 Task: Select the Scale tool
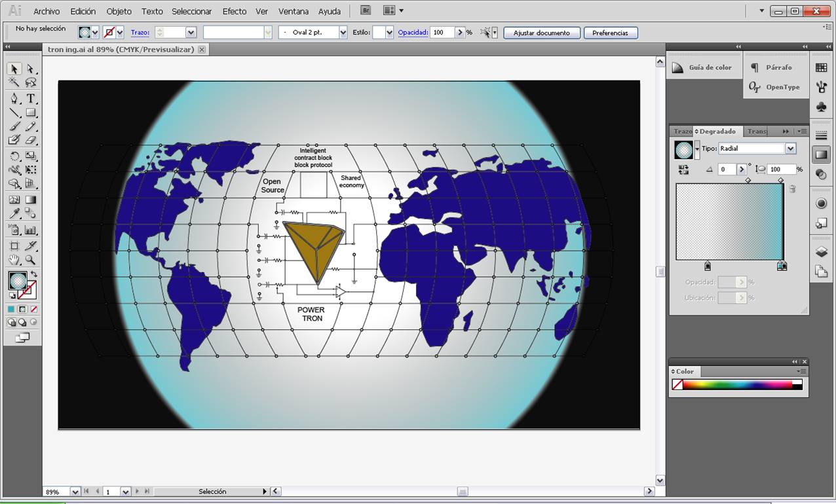(x=30, y=156)
